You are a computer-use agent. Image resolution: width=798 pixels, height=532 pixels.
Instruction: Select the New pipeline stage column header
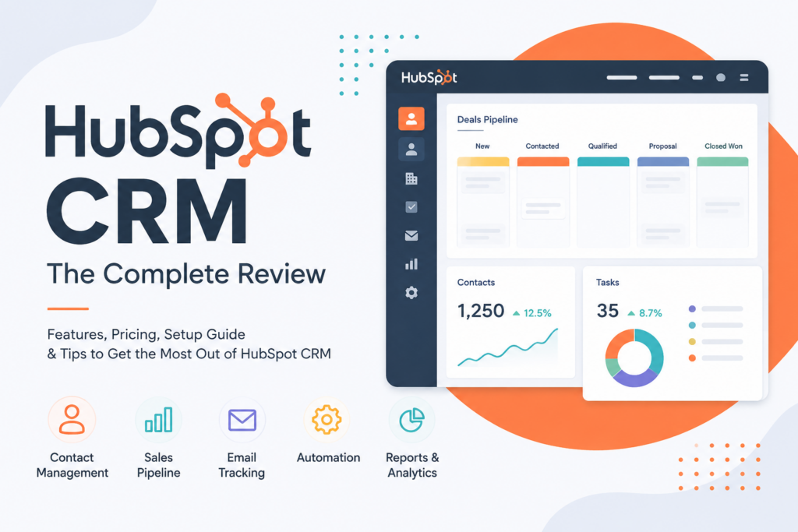[482, 146]
